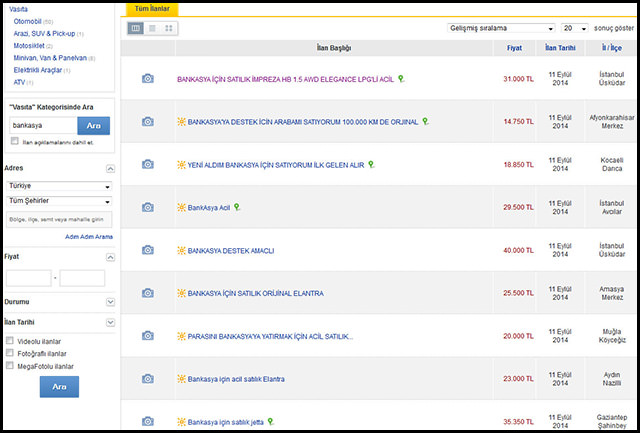Open the Gelişmiş sıralama sort dropdown
This screenshot has height=433, width=640.
[x=500, y=29]
